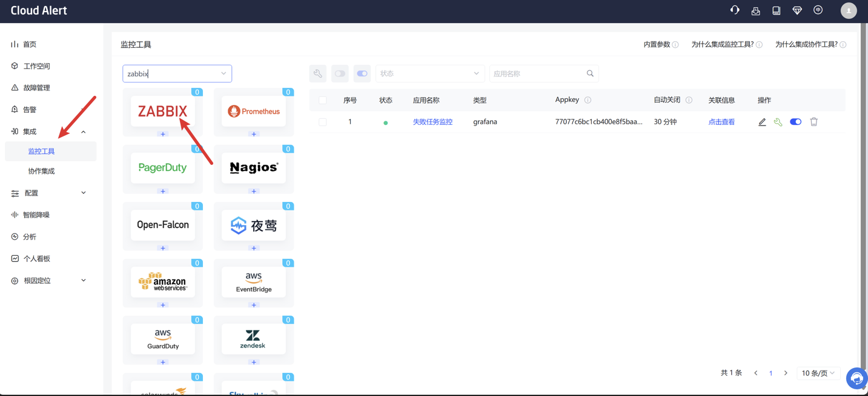Open the 状态 filter dropdown
This screenshot has height=396, width=868.
point(430,73)
